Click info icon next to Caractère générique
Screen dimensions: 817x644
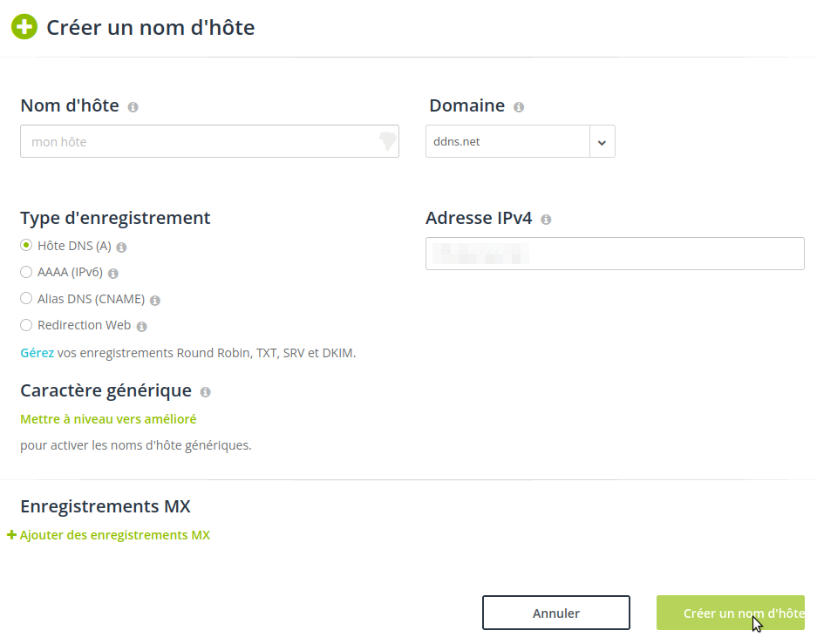(x=205, y=392)
